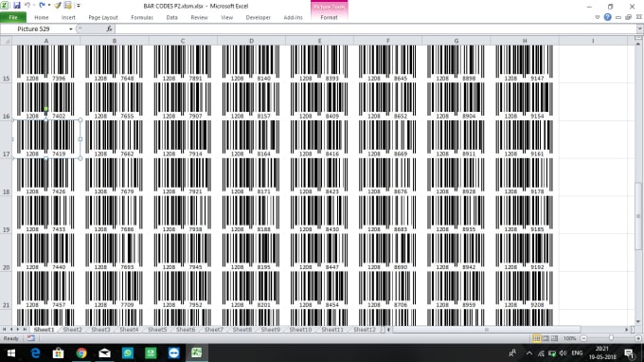Switch to Page Break Preview view
The image size is (644, 362).
pos(554,338)
